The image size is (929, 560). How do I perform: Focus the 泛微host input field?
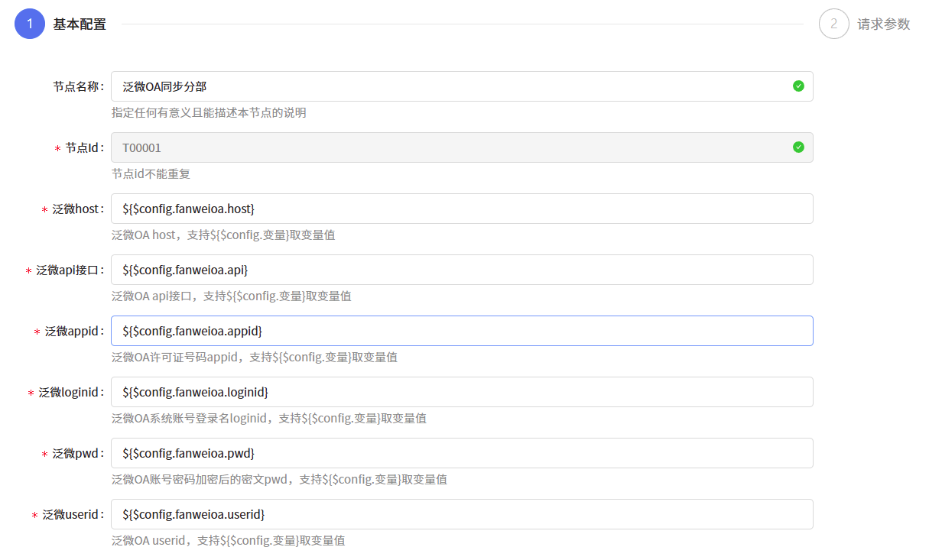pyautogui.click(x=459, y=208)
